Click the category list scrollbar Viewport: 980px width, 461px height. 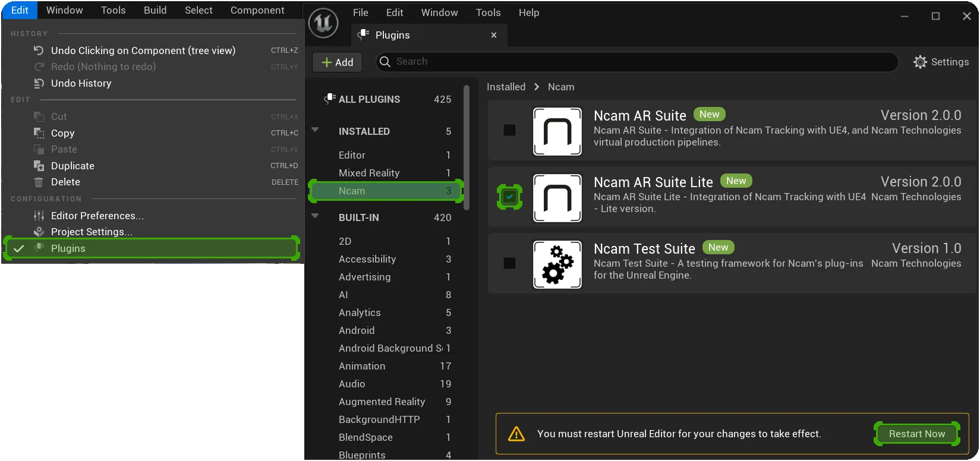pos(467,148)
